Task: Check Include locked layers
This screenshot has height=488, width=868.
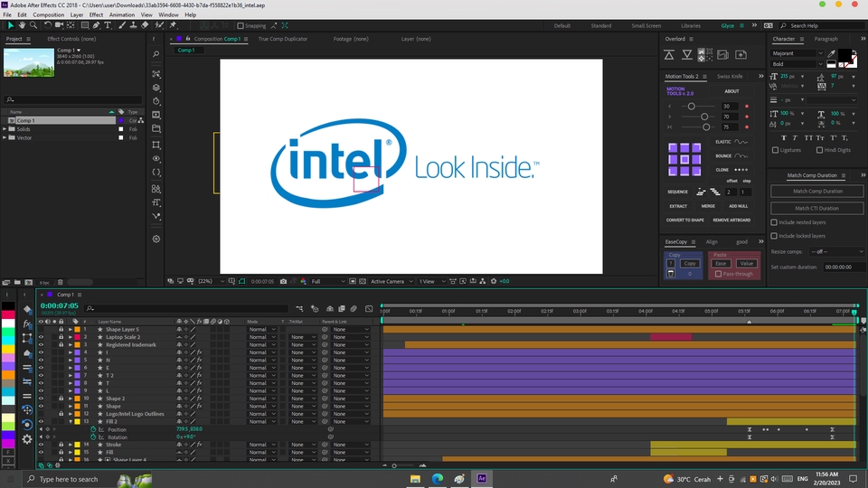Action: [774, 236]
